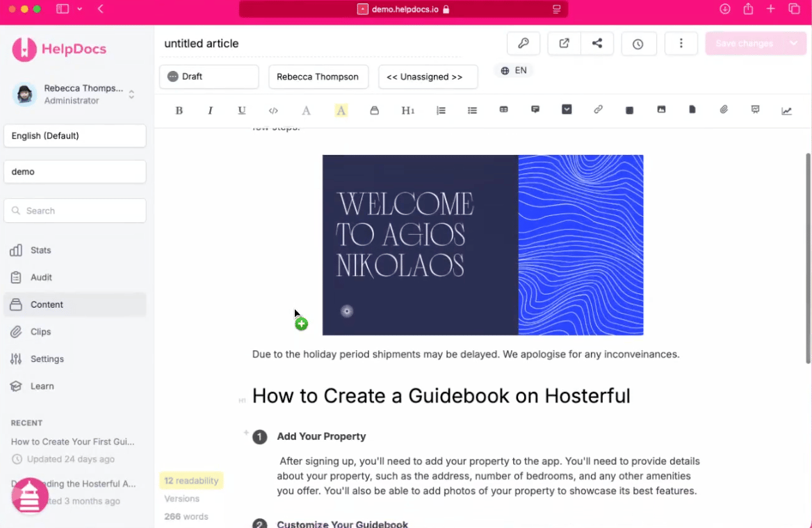Select the underline formatting icon
This screenshot has height=528, width=812.
point(241,110)
